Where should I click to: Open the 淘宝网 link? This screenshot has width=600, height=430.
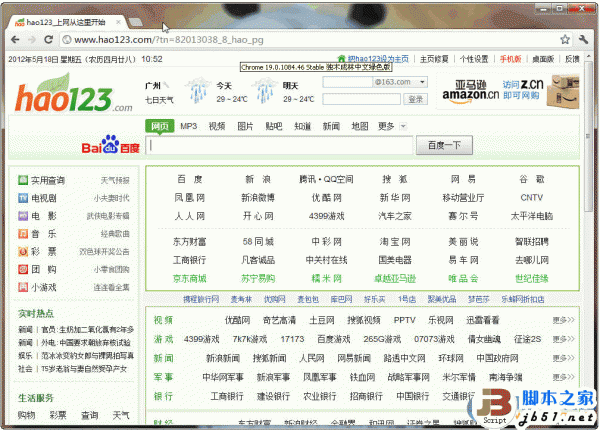tap(395, 242)
